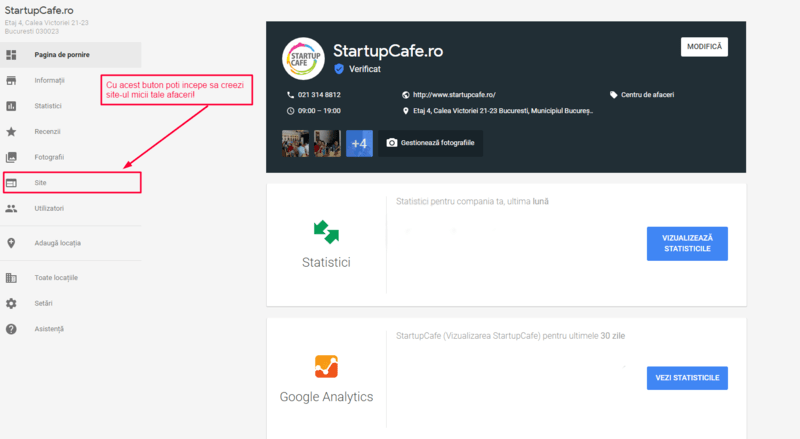Image resolution: width=800 pixels, height=439 pixels.
Task: Open Utilizatori in the sidebar
Action: tap(70, 208)
